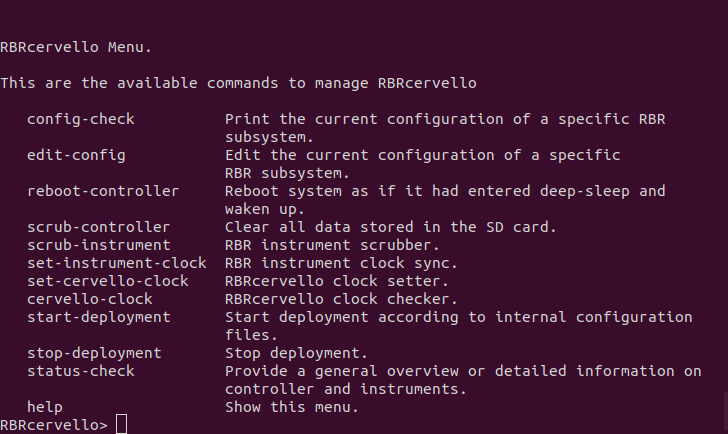Click the RBRcervello> prompt text
This screenshot has height=434, width=728.
[x=54, y=425]
